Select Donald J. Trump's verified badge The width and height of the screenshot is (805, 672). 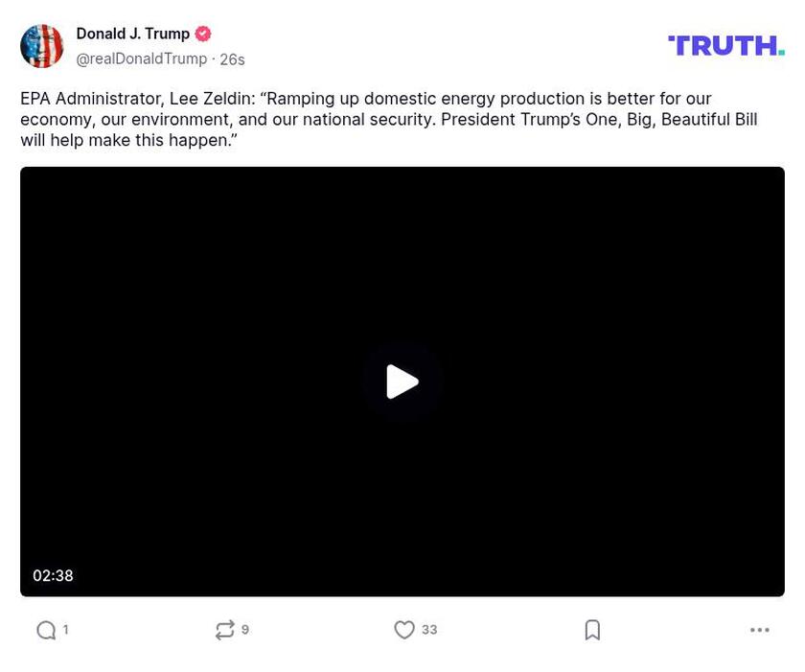pos(201,33)
